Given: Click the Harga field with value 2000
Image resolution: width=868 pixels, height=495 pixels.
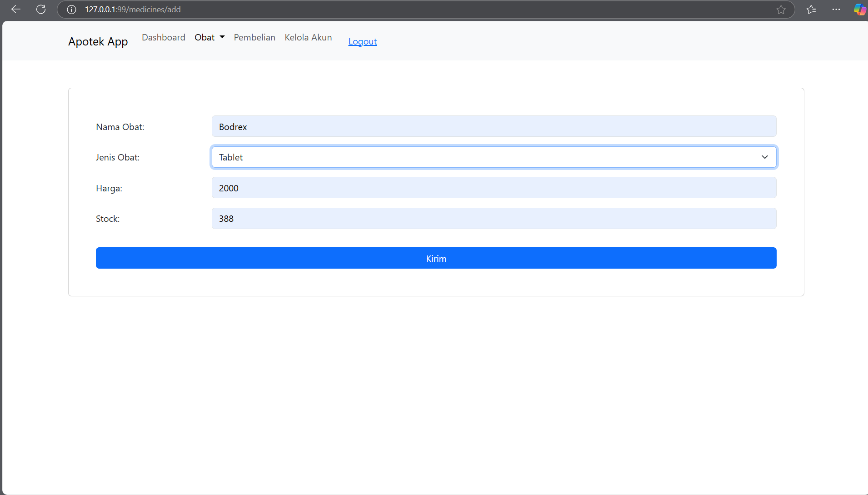Looking at the screenshot, I should (494, 188).
